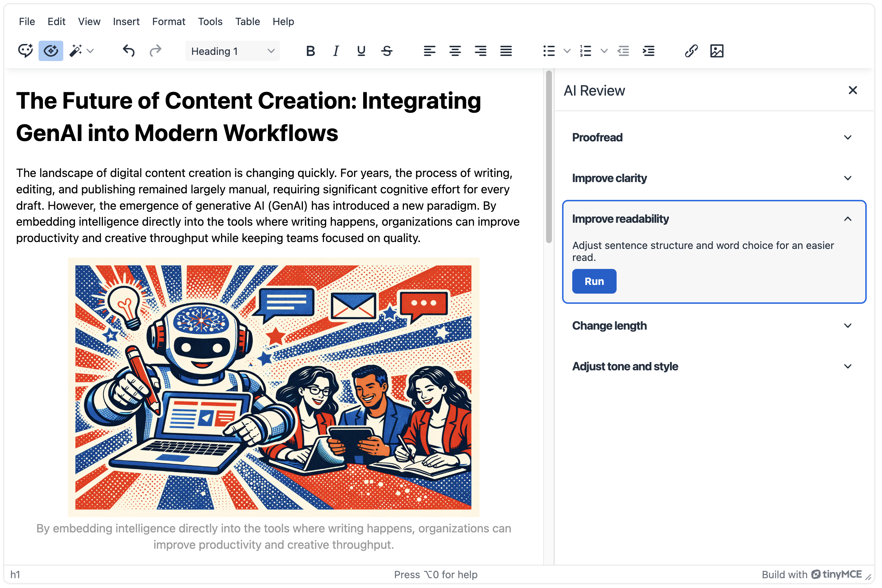Open the Format menu
Image resolution: width=882 pixels, height=588 pixels.
pos(168,21)
